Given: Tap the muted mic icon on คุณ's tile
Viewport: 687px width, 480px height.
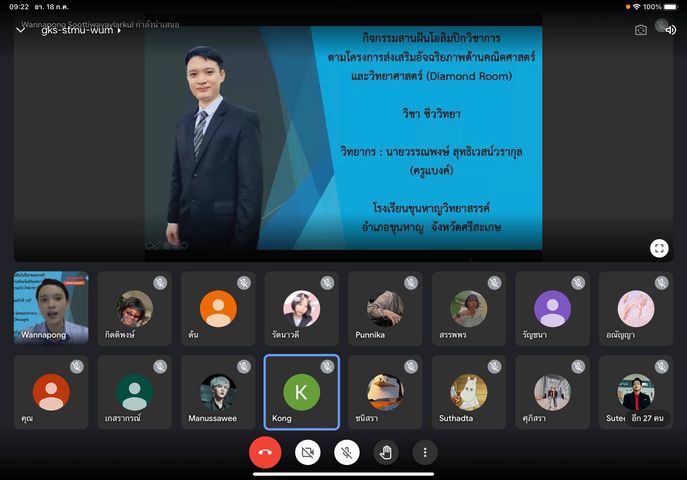Looking at the screenshot, I should point(77,367).
